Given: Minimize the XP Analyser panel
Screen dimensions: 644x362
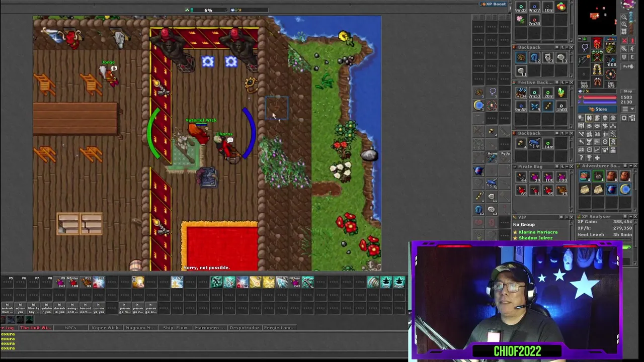Looking at the screenshot, I should coord(631,216).
